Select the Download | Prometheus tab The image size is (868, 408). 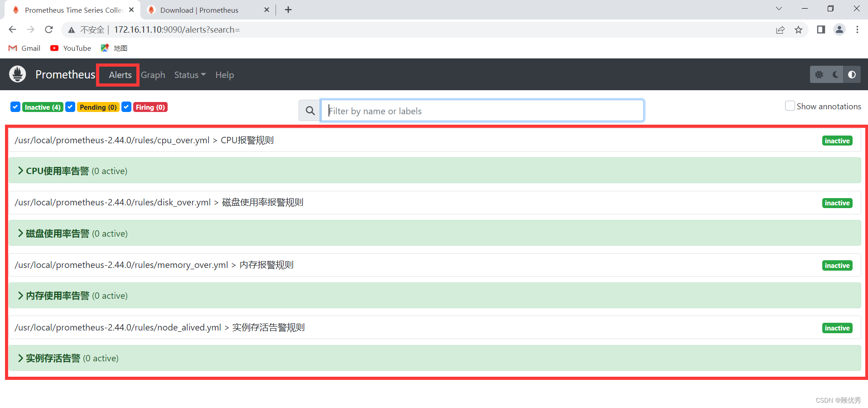pos(199,10)
